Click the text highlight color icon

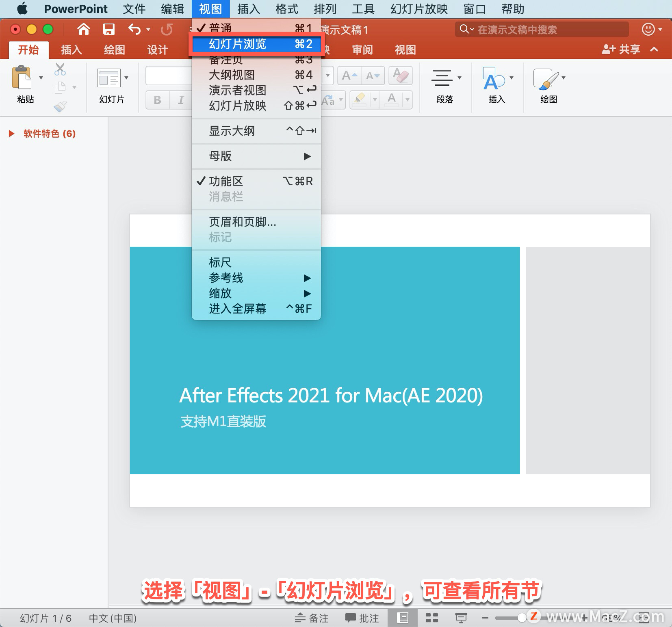[x=360, y=99]
